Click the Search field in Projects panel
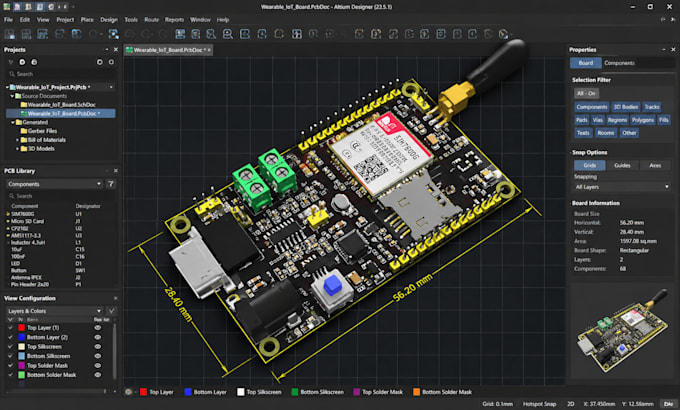The height and width of the screenshot is (410, 680). click(x=61, y=74)
